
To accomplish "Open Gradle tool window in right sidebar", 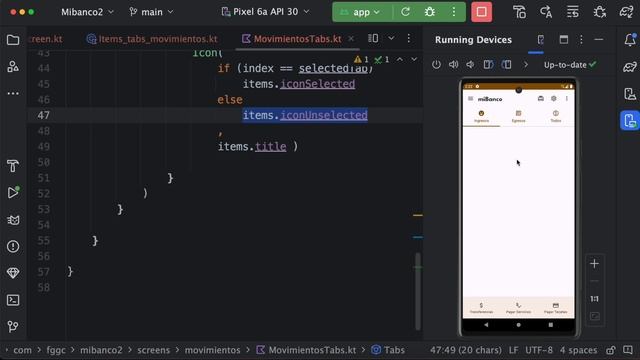I will point(630,67).
